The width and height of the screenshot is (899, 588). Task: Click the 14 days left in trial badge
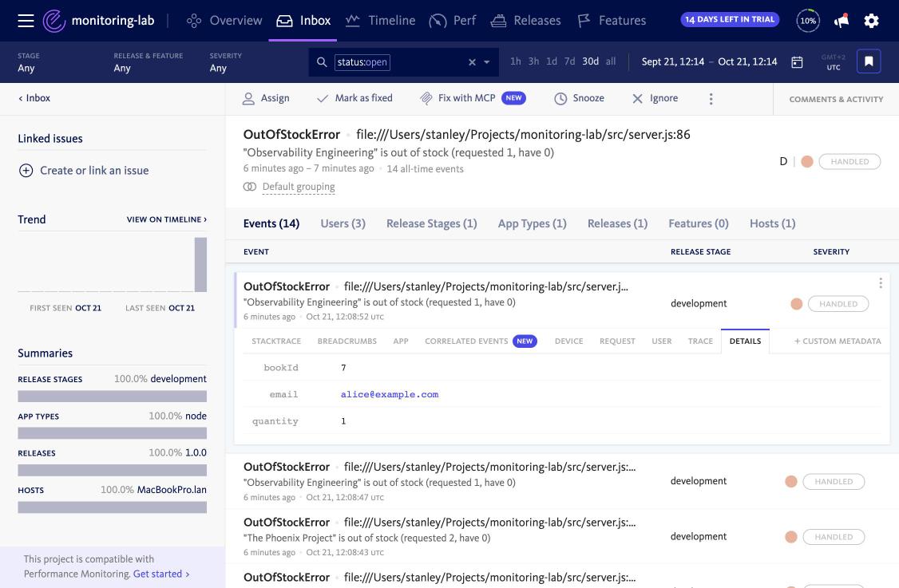729,19
